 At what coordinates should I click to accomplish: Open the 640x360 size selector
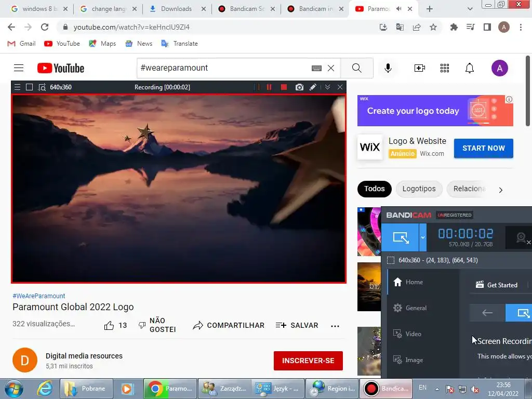point(61,87)
